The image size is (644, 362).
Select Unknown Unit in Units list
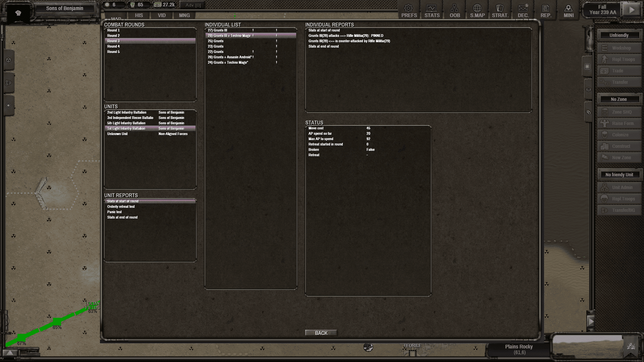pos(117,134)
